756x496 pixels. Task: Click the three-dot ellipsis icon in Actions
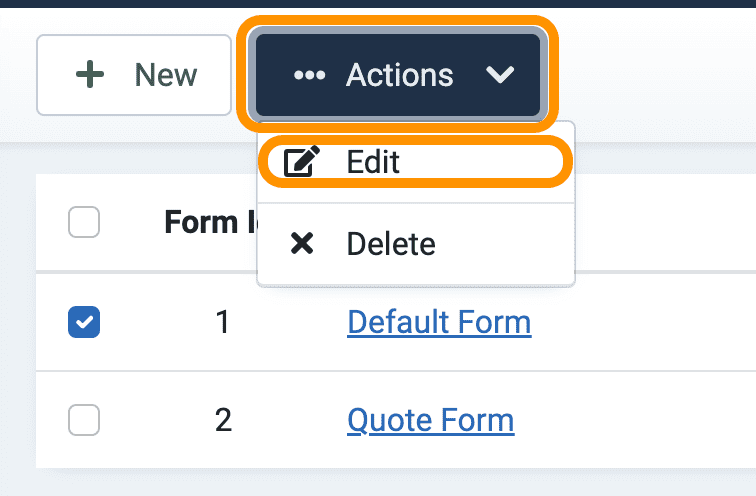310,75
